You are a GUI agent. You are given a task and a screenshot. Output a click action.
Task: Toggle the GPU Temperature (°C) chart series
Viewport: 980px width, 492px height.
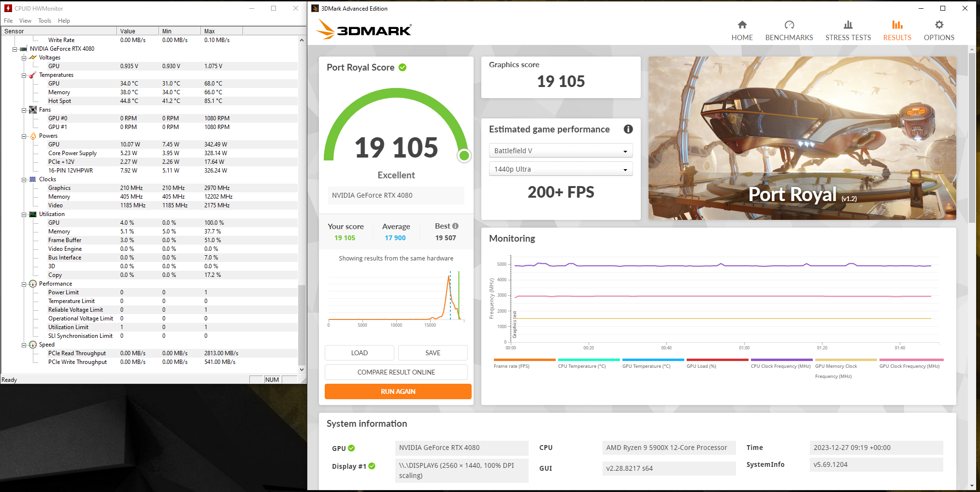coord(653,363)
